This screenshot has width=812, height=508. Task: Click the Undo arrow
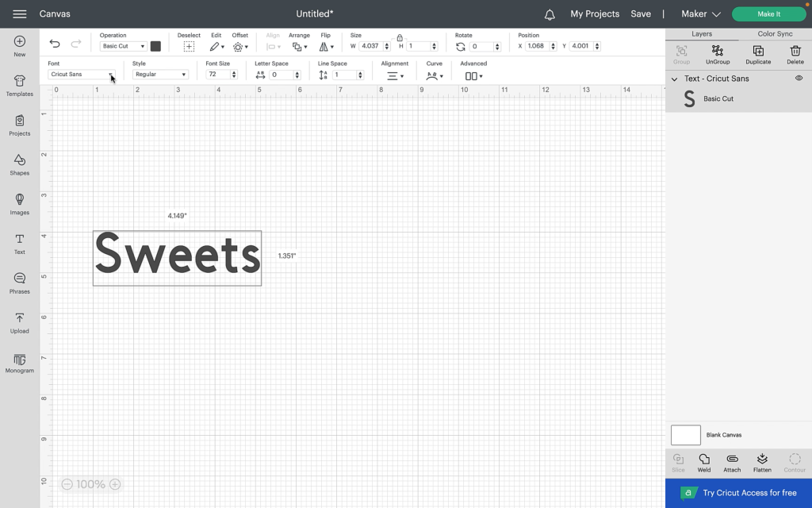[x=55, y=44]
